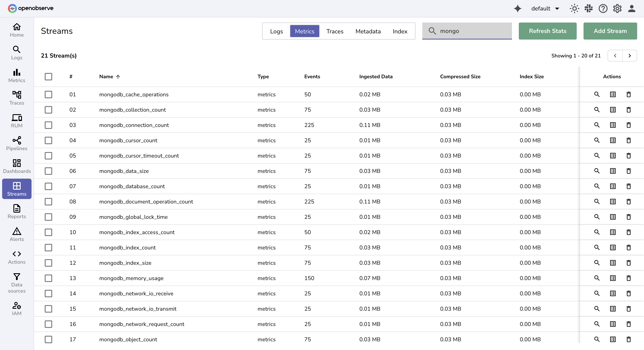Open Pipelines from the sidebar
The height and width of the screenshot is (350, 644).
tap(16, 143)
